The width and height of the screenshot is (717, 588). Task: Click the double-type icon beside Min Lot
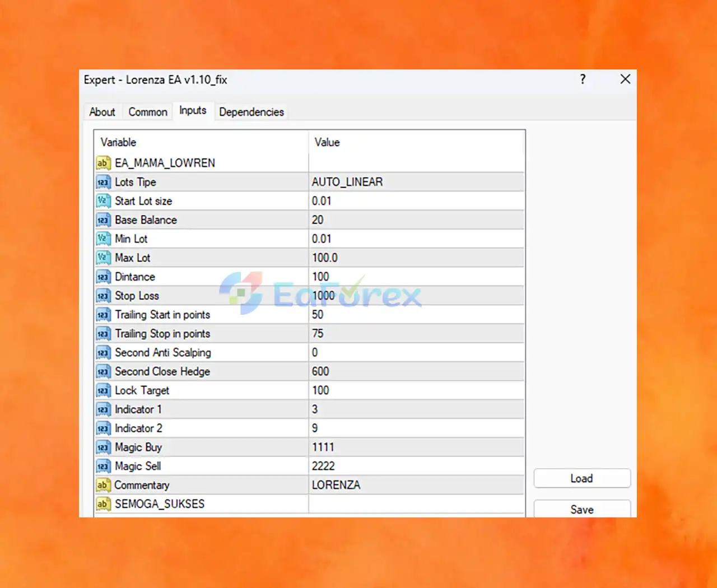point(103,239)
